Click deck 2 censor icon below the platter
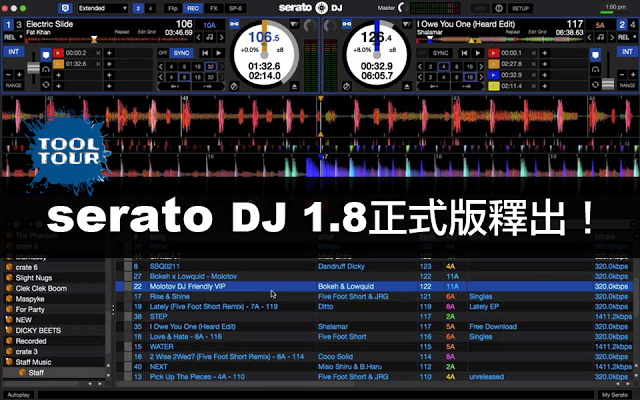 coord(347,86)
